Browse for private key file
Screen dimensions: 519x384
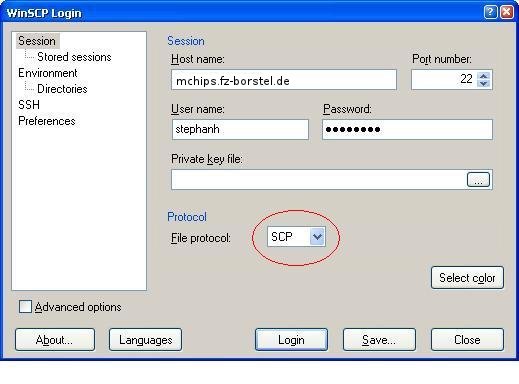click(x=478, y=180)
